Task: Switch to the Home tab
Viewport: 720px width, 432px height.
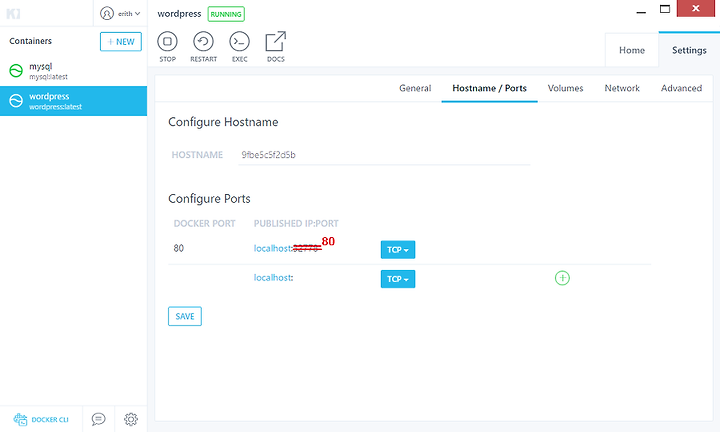Action: tap(632, 50)
